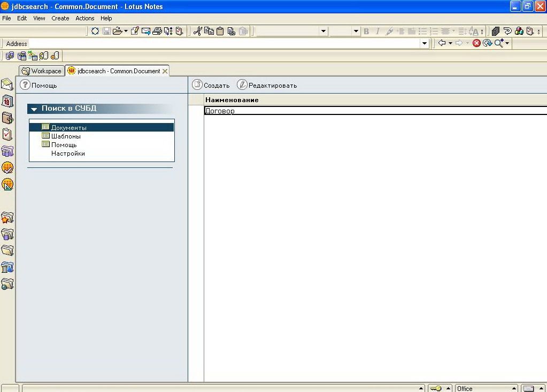The width and height of the screenshot is (547, 392).
Task: Expand the search magnifier dropdown arrow
Action: [507, 43]
